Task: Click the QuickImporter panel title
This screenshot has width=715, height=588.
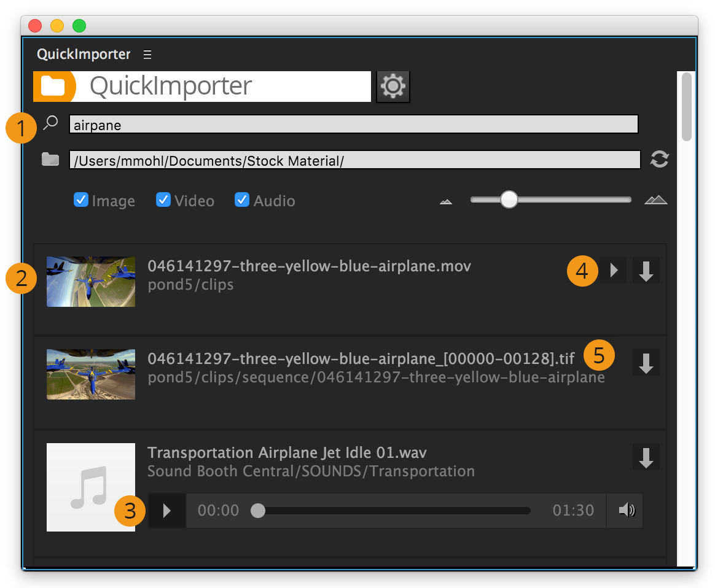Action: click(84, 54)
